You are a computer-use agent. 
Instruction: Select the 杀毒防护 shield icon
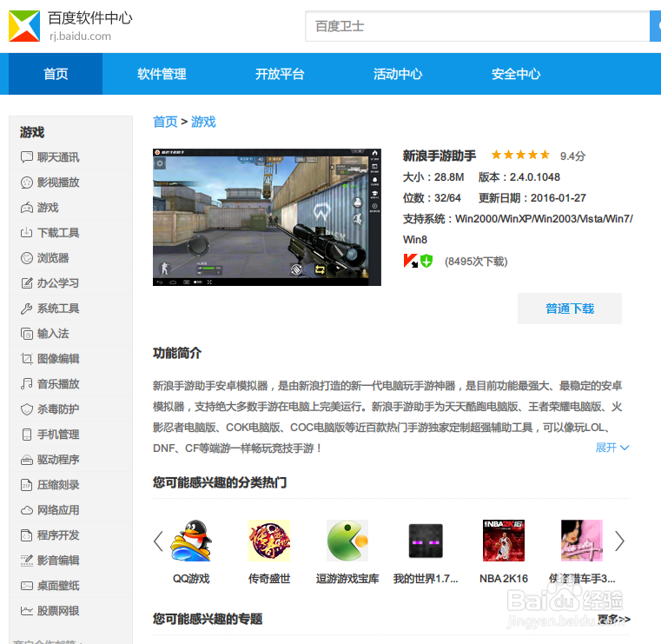[27, 409]
